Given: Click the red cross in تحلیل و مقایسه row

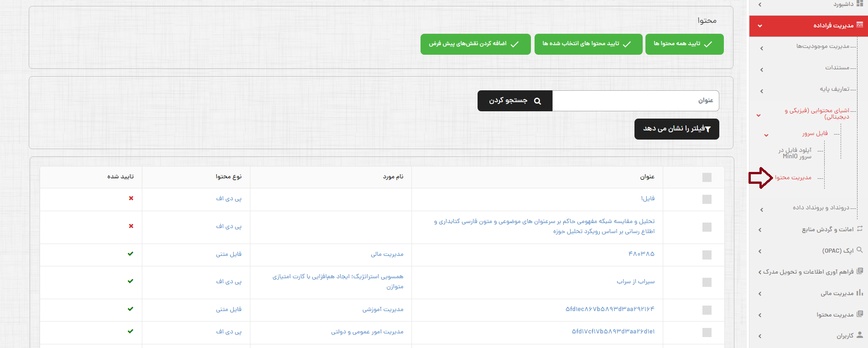Looking at the screenshot, I should (x=131, y=226).
